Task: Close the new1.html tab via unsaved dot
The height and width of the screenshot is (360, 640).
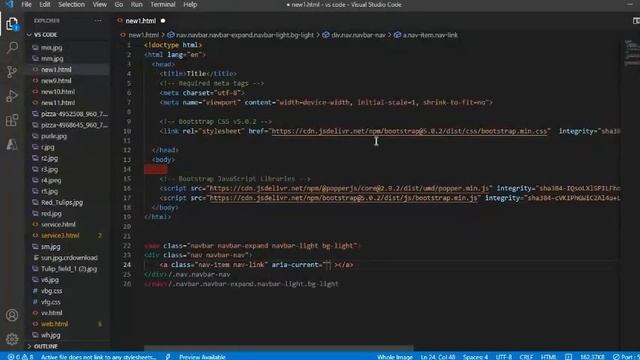Action: coord(163,21)
